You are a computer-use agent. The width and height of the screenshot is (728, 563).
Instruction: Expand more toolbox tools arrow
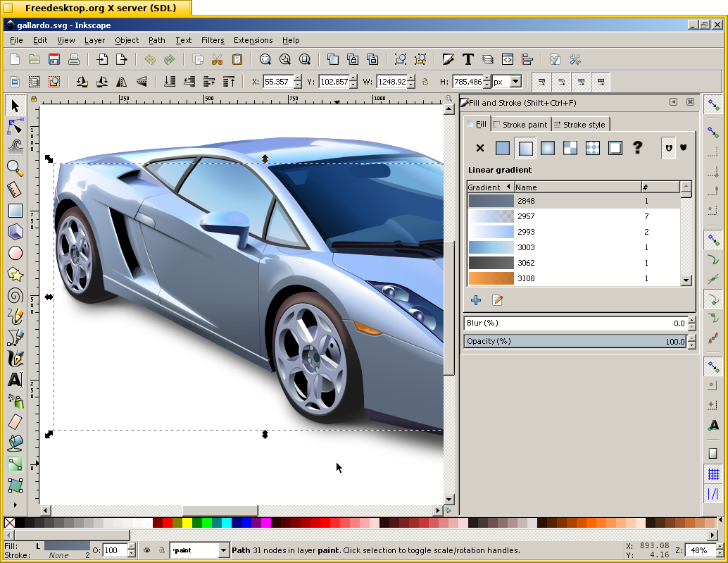tap(15, 505)
